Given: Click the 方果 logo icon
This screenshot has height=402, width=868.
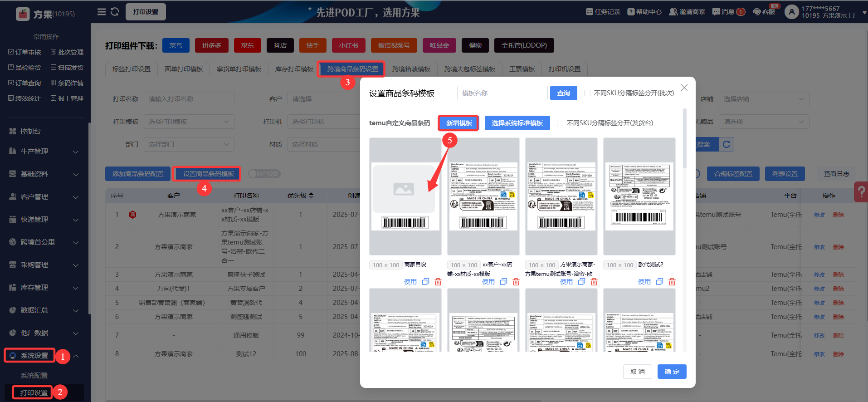Looking at the screenshot, I should pyautogui.click(x=23, y=14).
